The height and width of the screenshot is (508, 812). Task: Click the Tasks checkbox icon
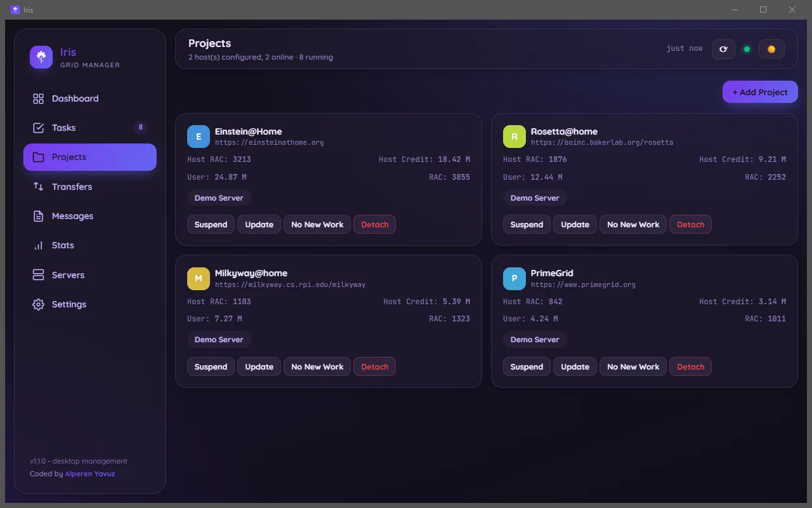point(39,128)
